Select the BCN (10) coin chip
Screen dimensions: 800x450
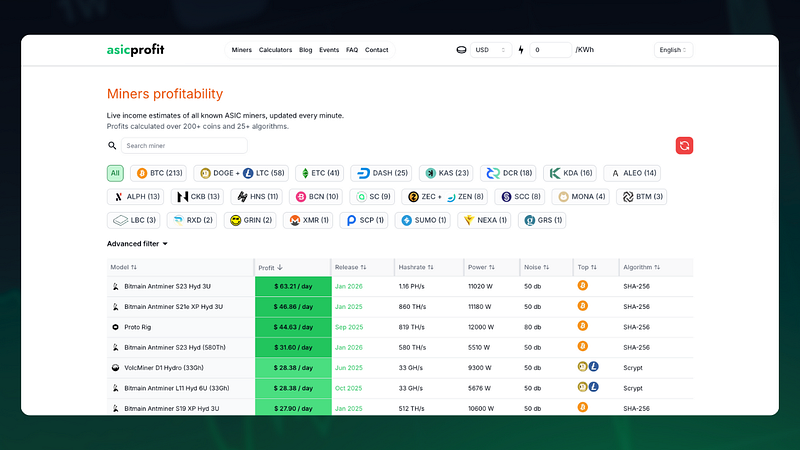316,196
